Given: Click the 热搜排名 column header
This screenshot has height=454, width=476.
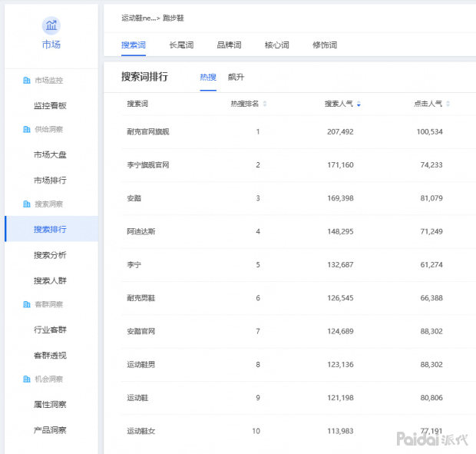Looking at the screenshot, I should (x=245, y=104).
